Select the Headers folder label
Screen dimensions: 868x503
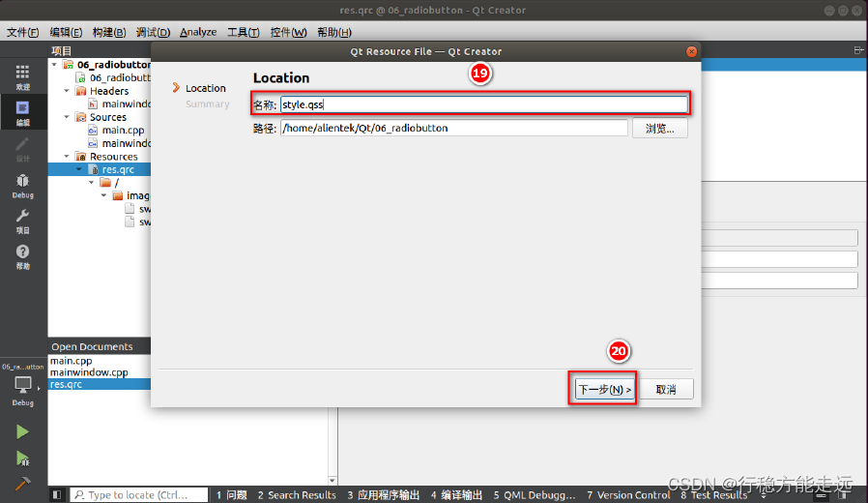[x=109, y=91]
